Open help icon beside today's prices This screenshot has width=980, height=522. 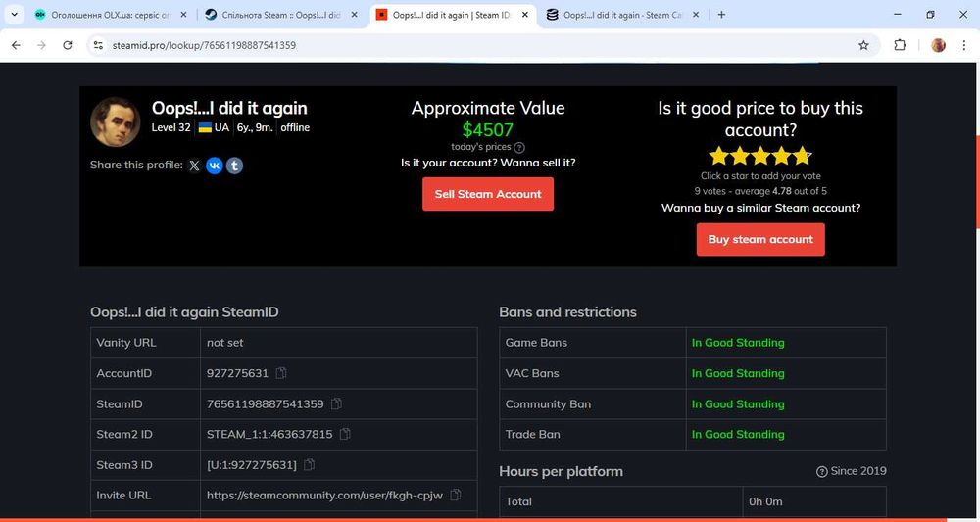[x=519, y=147]
